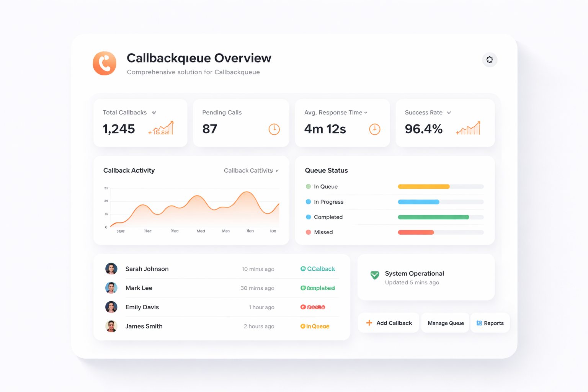Click James Smith's In Queue status label

point(315,327)
